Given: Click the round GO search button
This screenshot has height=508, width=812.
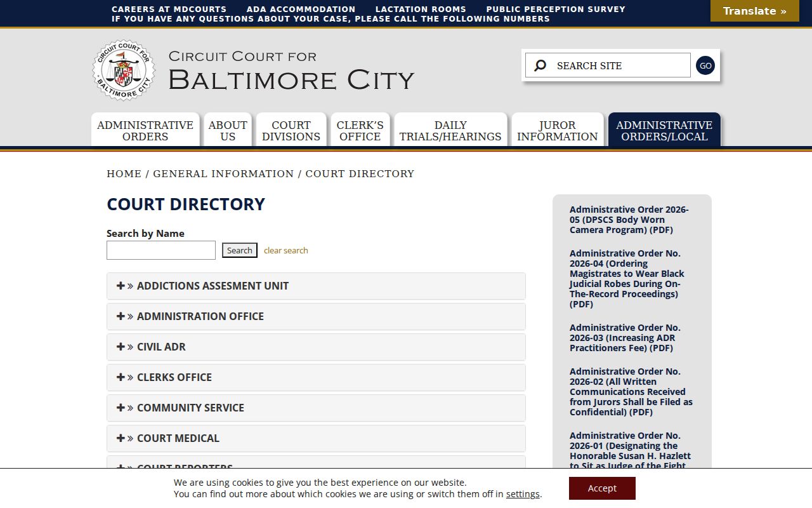Looking at the screenshot, I should pyautogui.click(x=705, y=65).
